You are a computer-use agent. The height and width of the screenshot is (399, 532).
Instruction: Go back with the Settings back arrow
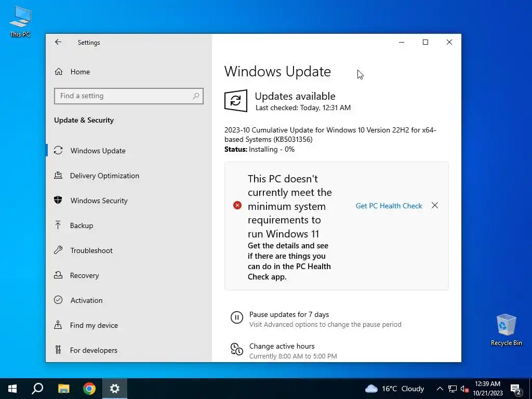tap(58, 42)
